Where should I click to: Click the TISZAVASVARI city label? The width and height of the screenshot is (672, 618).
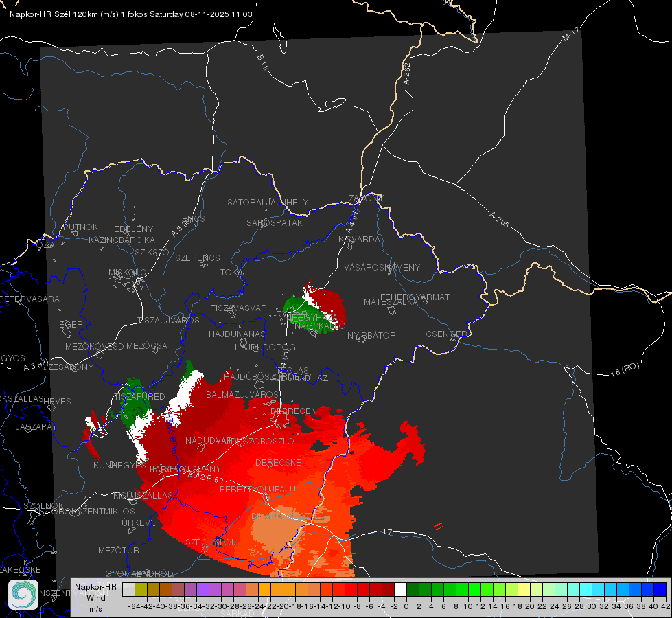tap(240, 308)
